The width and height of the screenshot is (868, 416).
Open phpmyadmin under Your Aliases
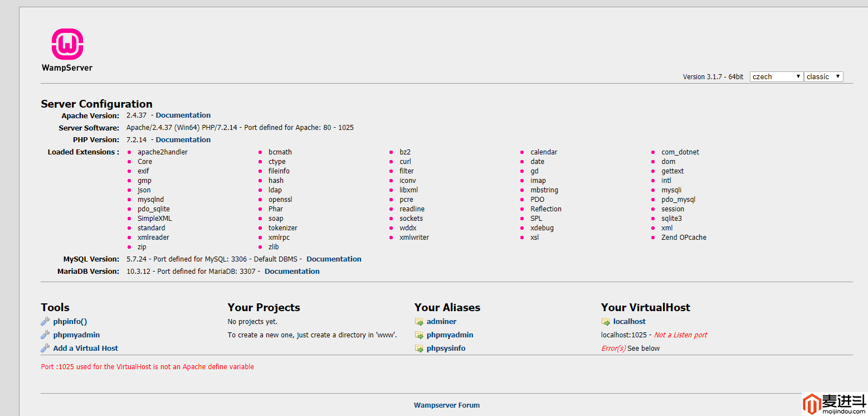click(450, 335)
